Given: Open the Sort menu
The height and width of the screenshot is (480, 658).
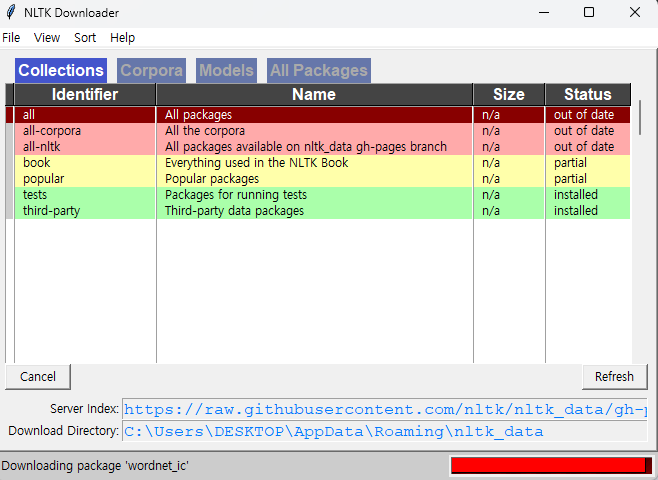Looking at the screenshot, I should (85, 38).
